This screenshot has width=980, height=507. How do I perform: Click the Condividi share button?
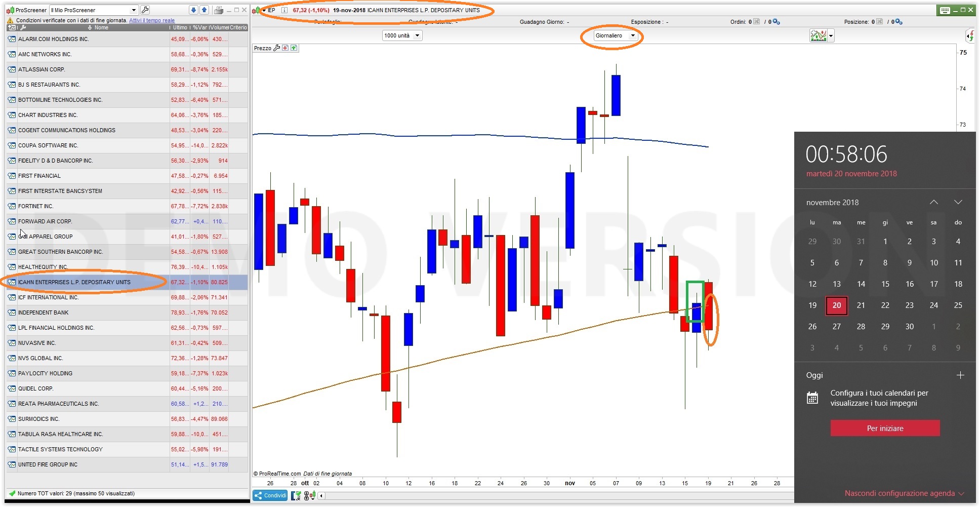pyautogui.click(x=270, y=495)
